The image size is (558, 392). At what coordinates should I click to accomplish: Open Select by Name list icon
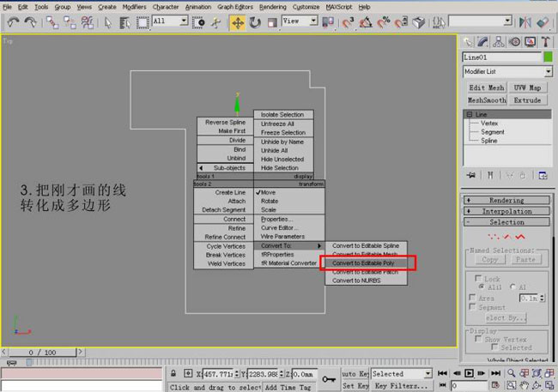coord(124,22)
